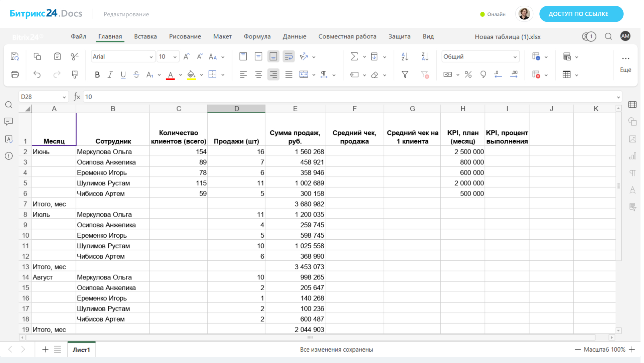Click the ДОСТУП ПО ССЫЛКЕ button
The height and width of the screenshot is (363, 644).
[581, 14]
